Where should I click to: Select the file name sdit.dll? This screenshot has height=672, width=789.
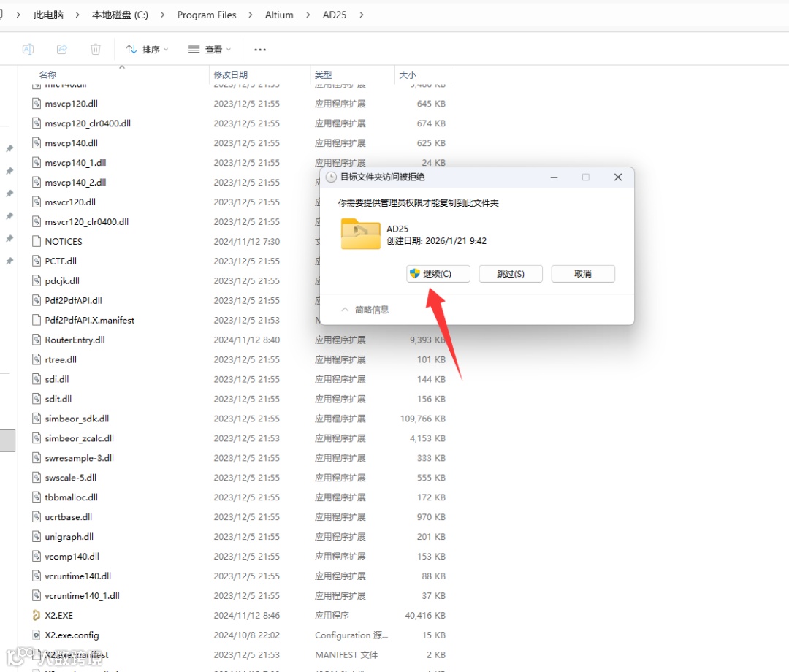pyautogui.click(x=58, y=399)
